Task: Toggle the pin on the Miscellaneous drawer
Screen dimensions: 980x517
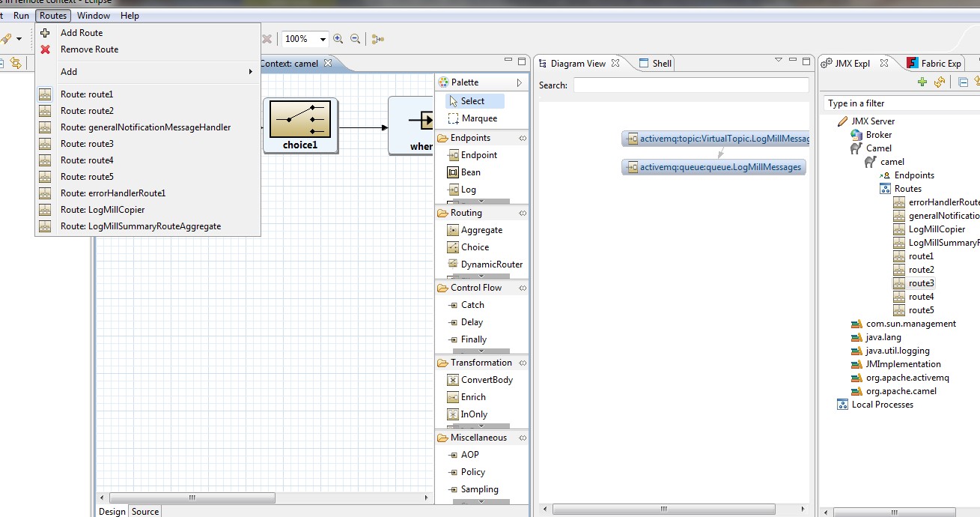Action: (x=523, y=438)
